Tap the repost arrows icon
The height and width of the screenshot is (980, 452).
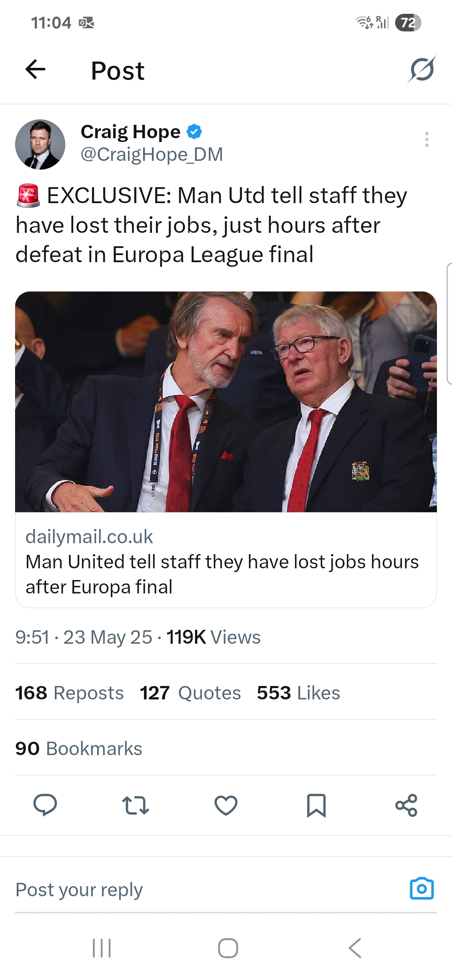click(135, 805)
